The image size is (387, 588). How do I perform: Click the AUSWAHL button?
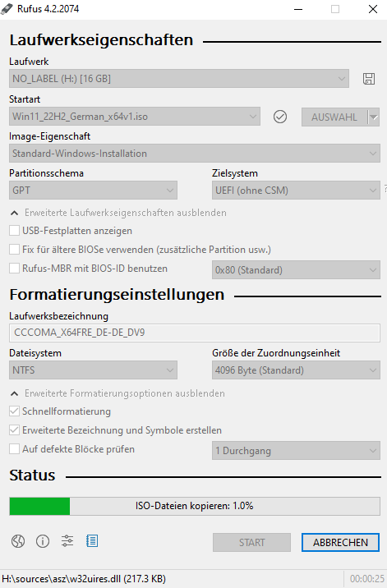(334, 117)
